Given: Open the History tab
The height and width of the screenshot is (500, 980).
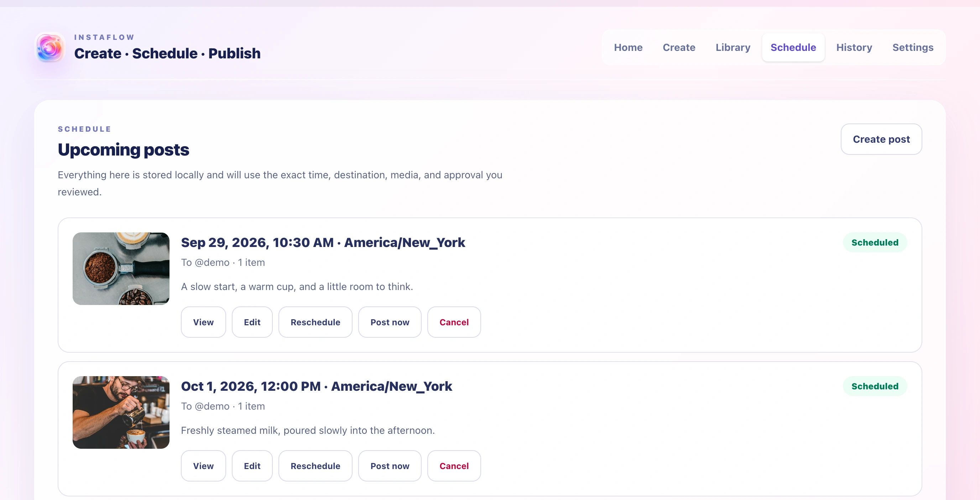Looking at the screenshot, I should [x=854, y=48].
